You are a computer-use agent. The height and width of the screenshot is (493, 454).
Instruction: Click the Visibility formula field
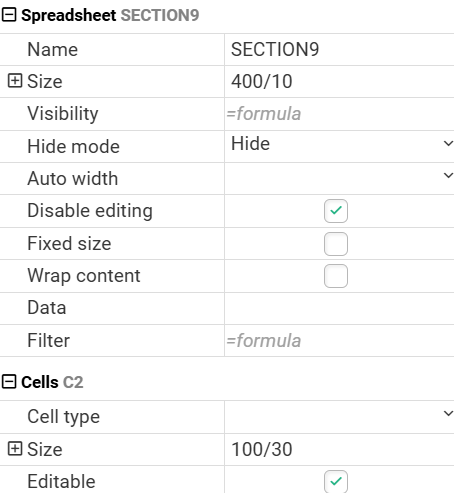(339, 114)
